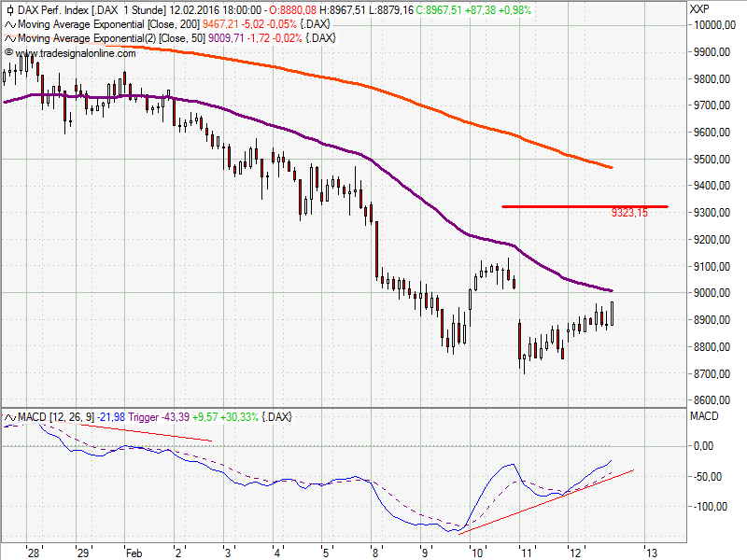Click the copyright symbol before tradesignalonline.com

click(x=8, y=53)
